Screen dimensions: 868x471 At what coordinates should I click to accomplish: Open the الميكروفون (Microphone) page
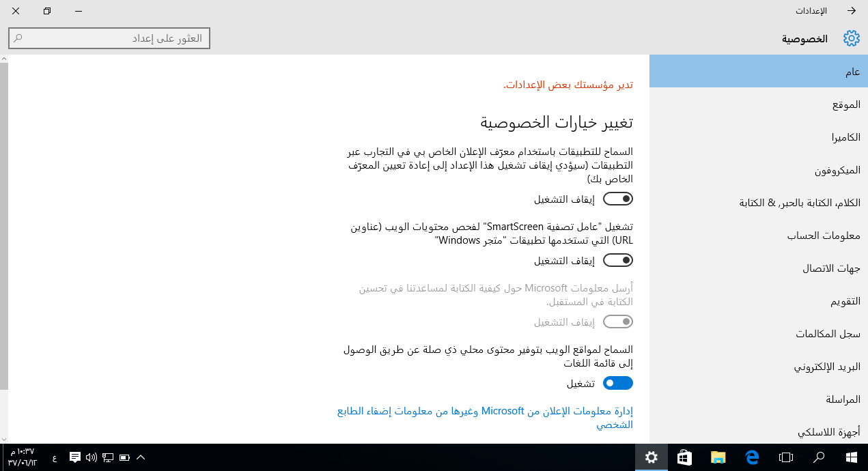click(x=759, y=170)
